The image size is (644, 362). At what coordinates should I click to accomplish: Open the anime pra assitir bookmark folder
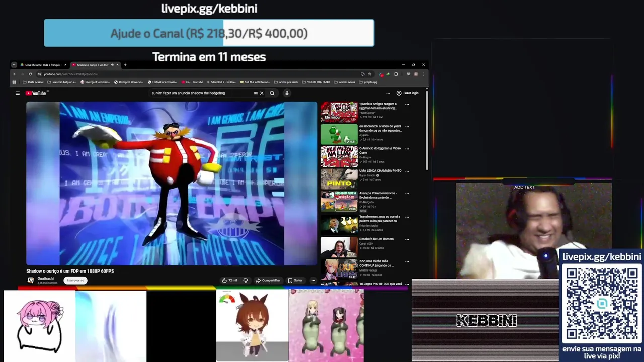point(286,82)
